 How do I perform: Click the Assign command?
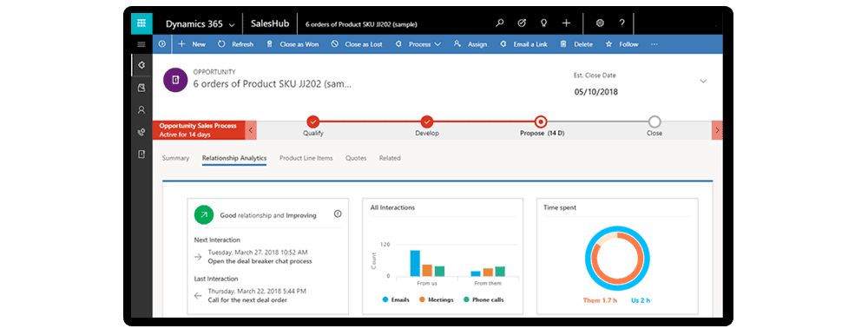[x=470, y=44]
